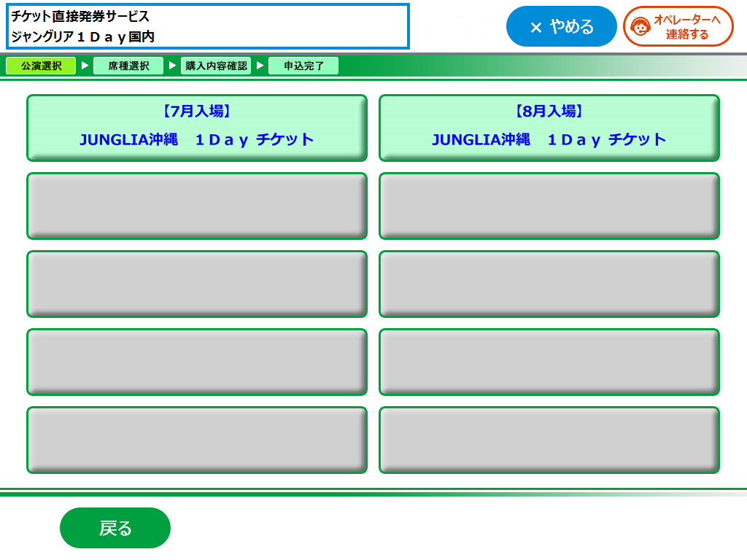This screenshot has width=747, height=560.
Task: Click the operator headset face icon
Action: pos(640,27)
